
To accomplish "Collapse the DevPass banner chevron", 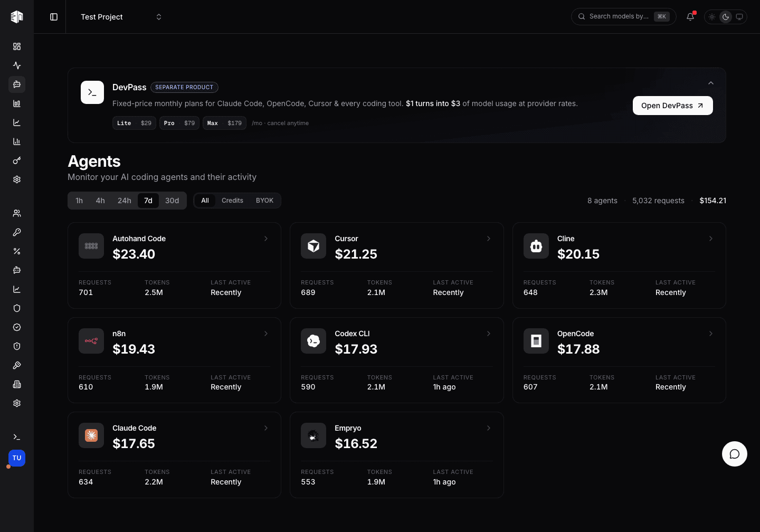I will 711,83.
